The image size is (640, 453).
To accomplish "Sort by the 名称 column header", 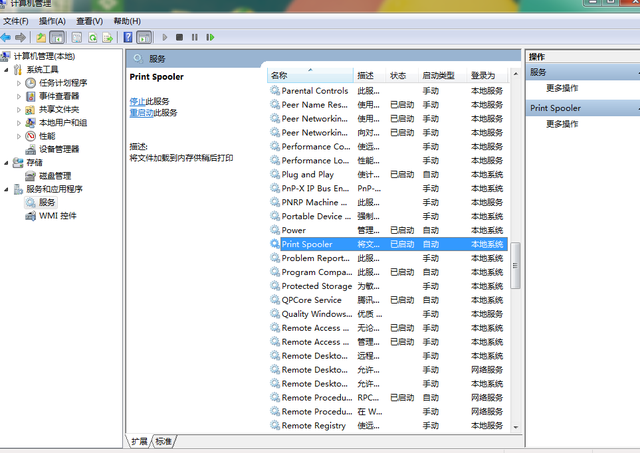I will coord(311,75).
